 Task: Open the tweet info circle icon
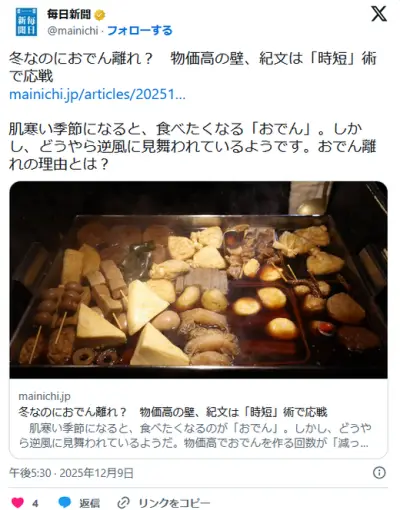(379, 473)
